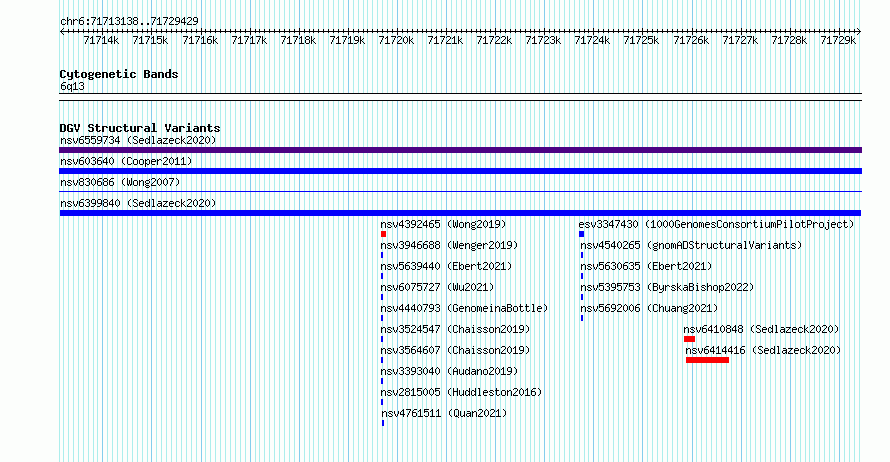Click ruler position 71729k
This screenshot has width=890, height=462.
pyautogui.click(x=838, y=40)
